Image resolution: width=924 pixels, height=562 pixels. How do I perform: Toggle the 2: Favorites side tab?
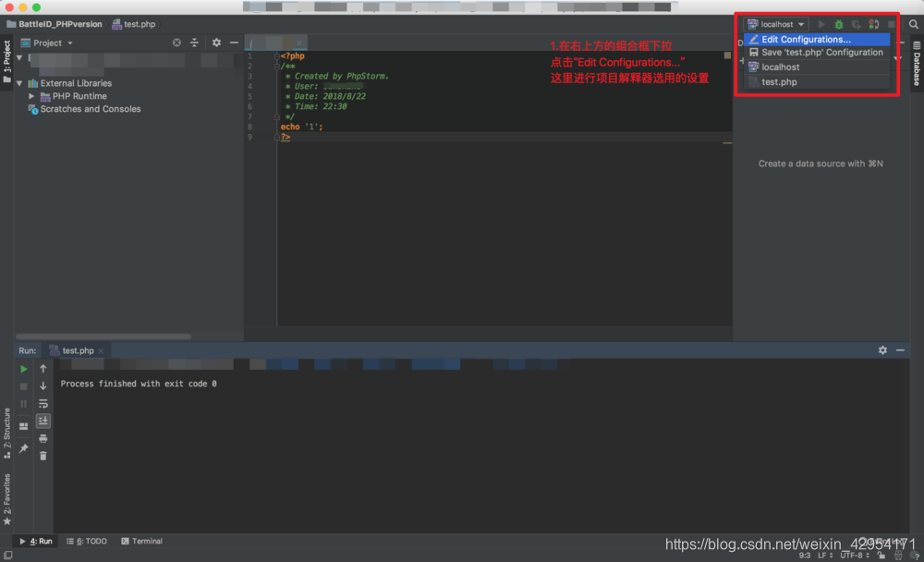[x=6, y=499]
